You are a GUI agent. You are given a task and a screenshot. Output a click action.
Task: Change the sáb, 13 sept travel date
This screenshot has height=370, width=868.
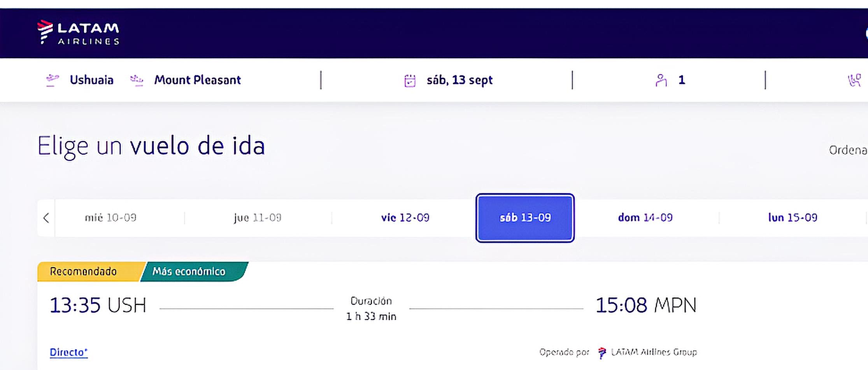(459, 80)
